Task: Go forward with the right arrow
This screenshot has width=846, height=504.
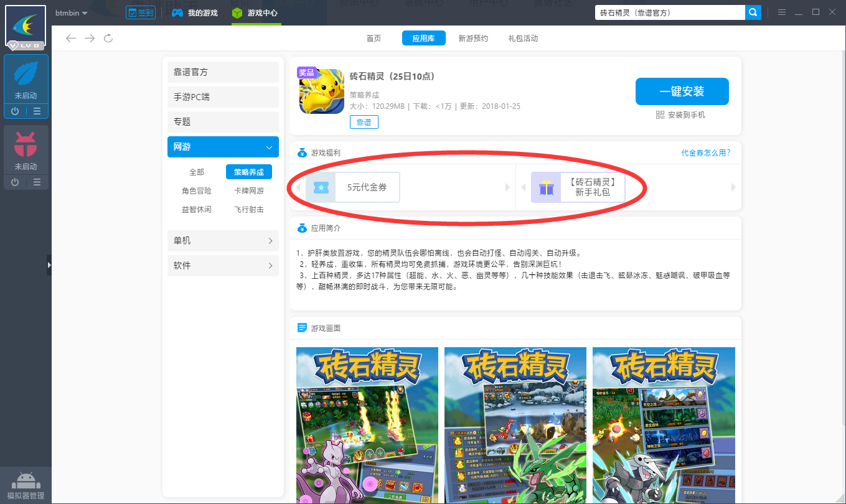Action: [90, 39]
